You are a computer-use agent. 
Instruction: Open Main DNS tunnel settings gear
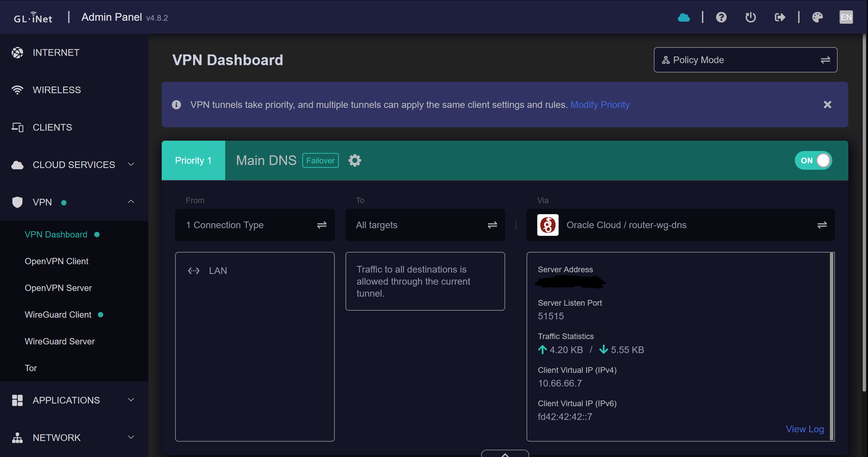tap(354, 160)
